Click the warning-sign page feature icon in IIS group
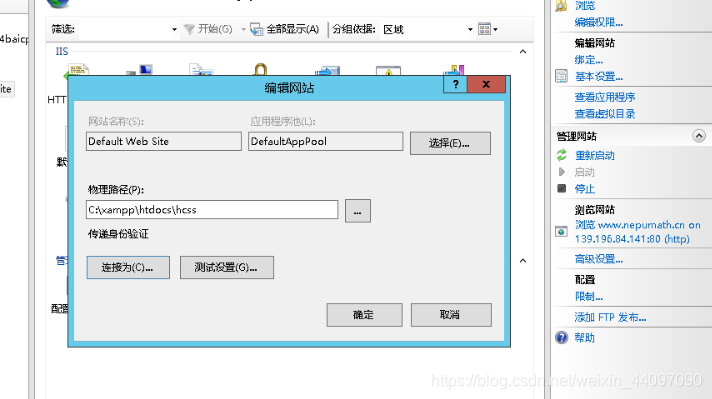 [x=388, y=70]
